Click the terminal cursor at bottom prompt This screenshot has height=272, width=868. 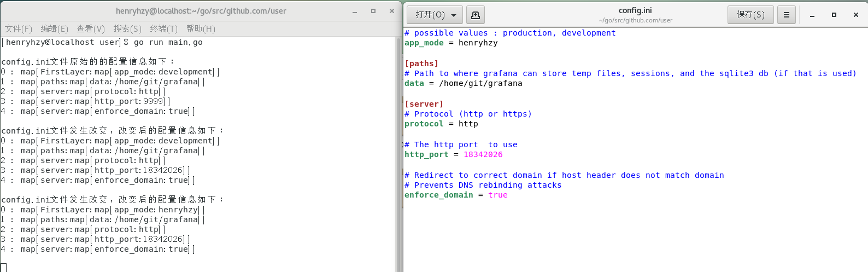click(3, 268)
